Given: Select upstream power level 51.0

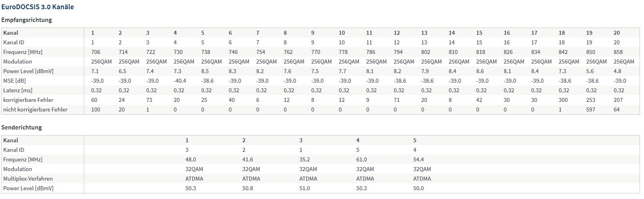Looking at the screenshot, I should tap(304, 188).
